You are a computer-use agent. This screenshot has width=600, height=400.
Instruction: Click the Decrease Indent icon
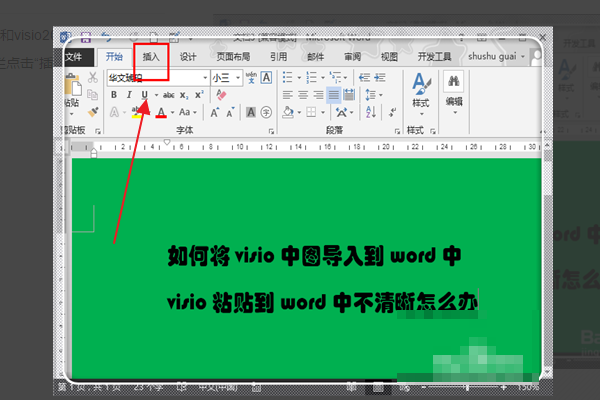click(364, 78)
